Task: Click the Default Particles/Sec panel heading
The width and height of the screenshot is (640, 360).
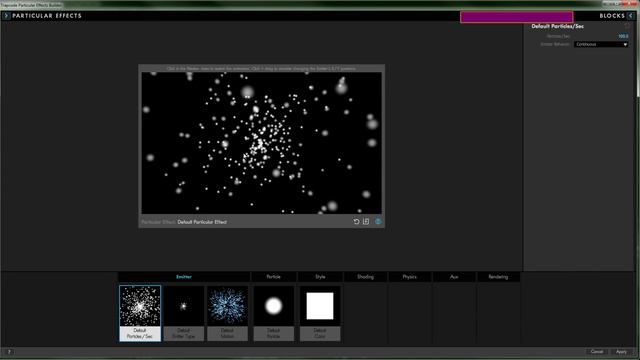Action: (x=558, y=26)
